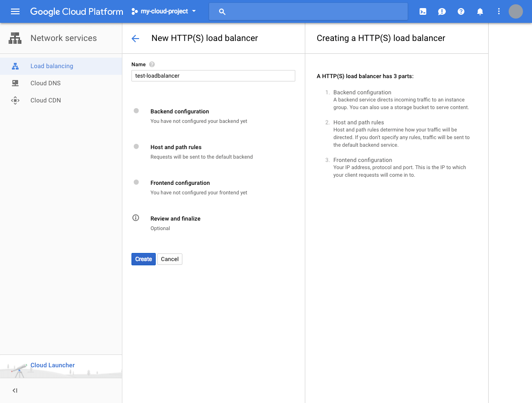Click the 'Creating a HTTP(S) load balancer' heading

tap(381, 38)
